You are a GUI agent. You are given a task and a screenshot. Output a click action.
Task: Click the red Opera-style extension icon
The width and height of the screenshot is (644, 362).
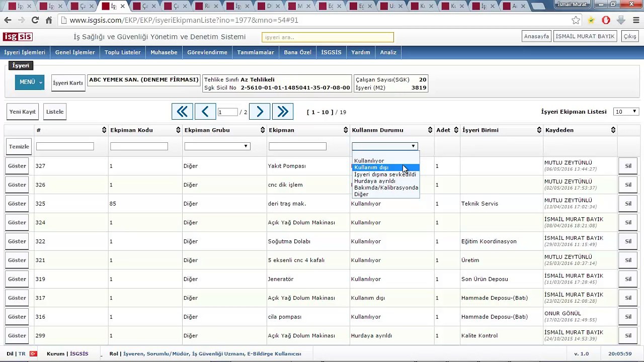pyautogui.click(x=606, y=20)
